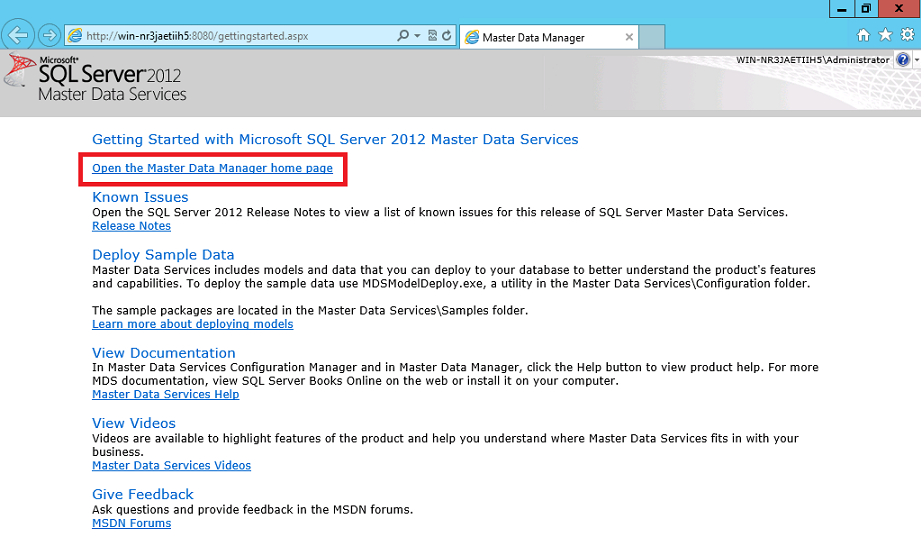Click the Give Feedback heading
The image size is (921, 558).
pyautogui.click(x=142, y=495)
